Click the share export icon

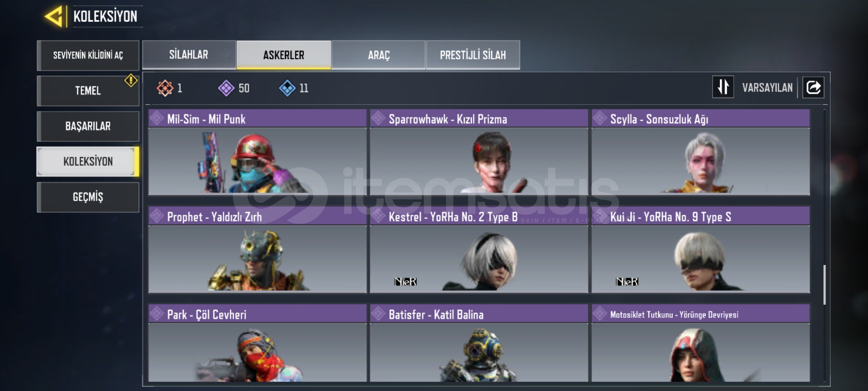pos(813,87)
